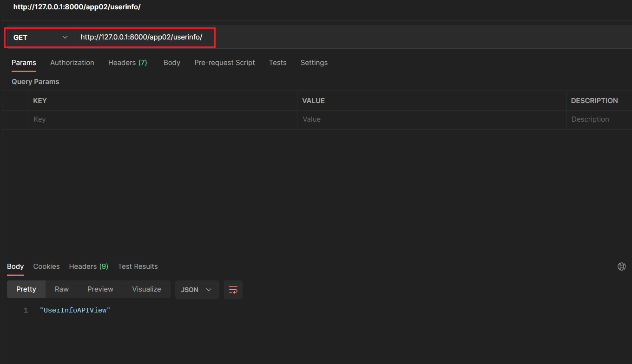Switch to the Params tab
Screen dimensions: 632x364
pyautogui.click(x=24, y=63)
